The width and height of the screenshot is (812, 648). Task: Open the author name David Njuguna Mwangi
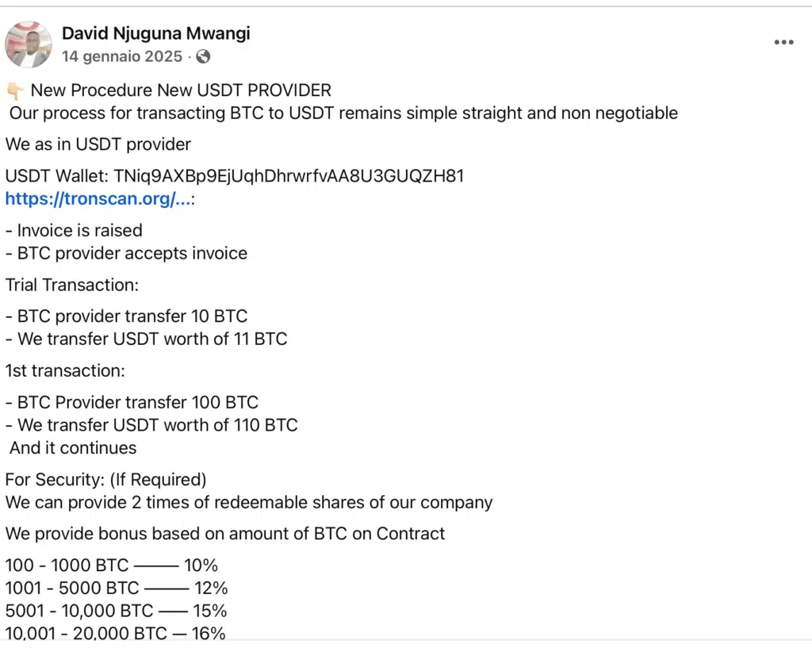click(x=155, y=33)
